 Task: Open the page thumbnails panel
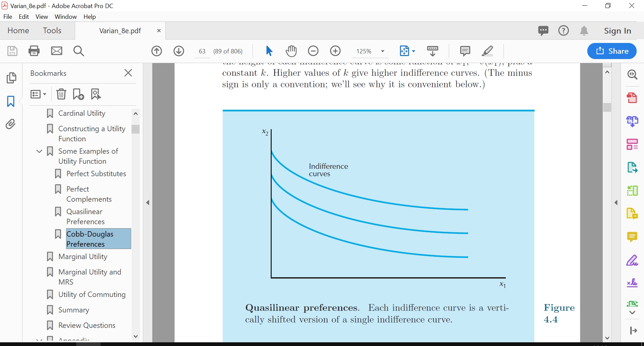tap(11, 78)
